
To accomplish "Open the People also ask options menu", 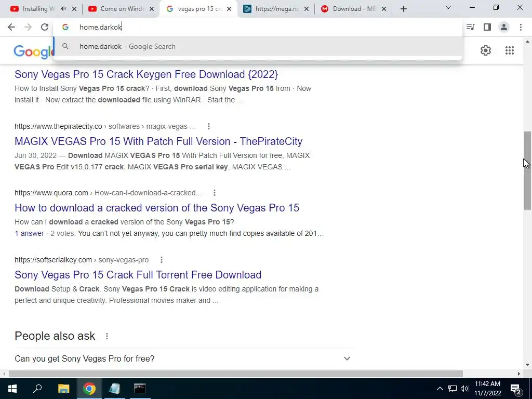I will [107, 336].
